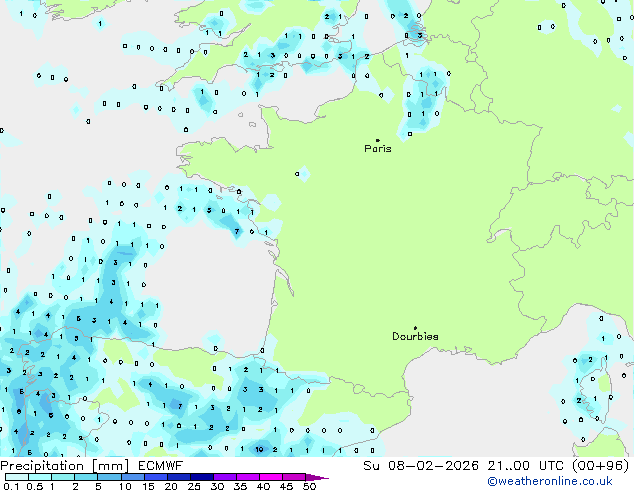This screenshot has width=634, height=490.
Task: Click the Dourbies location dot marker
Action: (x=415, y=328)
